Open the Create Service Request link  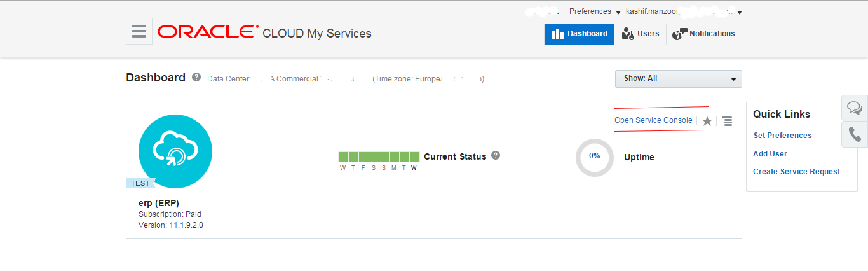(796, 172)
